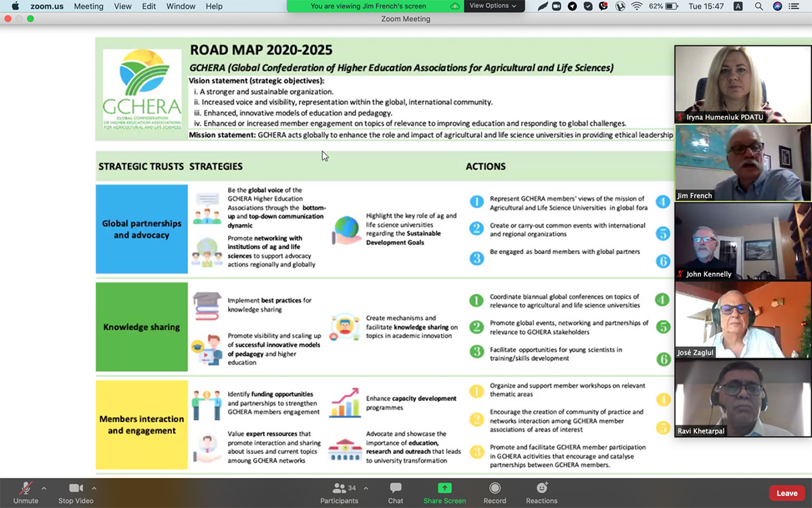Image resolution: width=812 pixels, height=508 pixels.
Task: Stop Video using the camera icon
Action: coord(75,488)
